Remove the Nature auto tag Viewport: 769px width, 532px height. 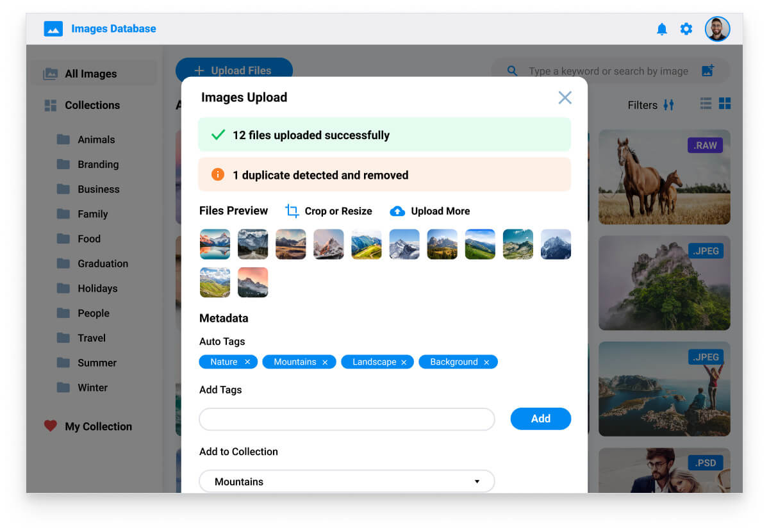tap(247, 362)
